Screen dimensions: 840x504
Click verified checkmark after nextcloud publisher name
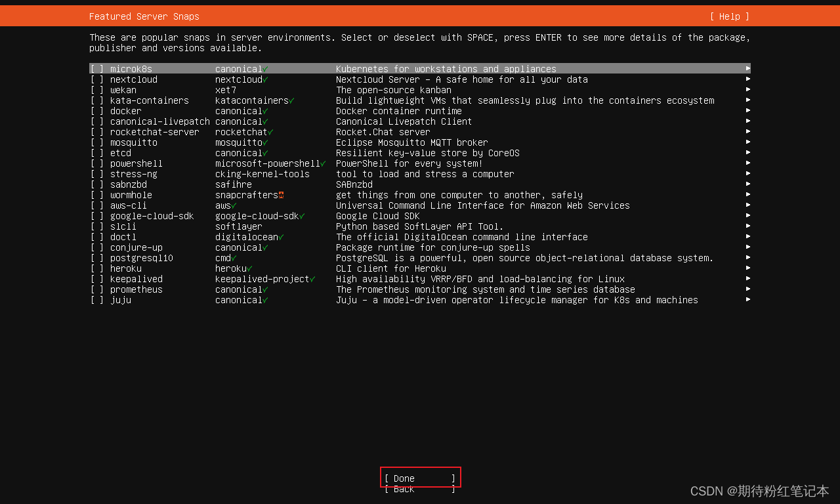265,79
